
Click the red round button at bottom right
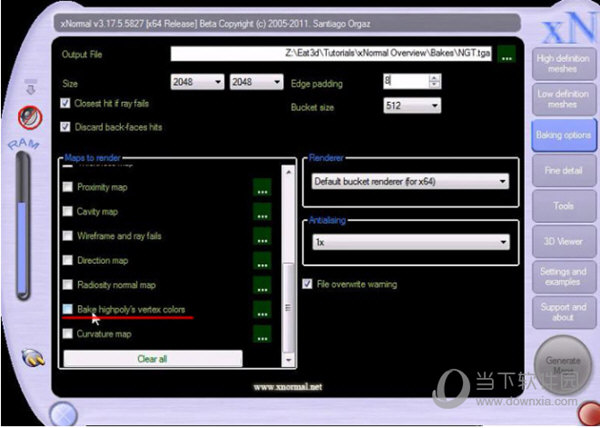coord(589,414)
